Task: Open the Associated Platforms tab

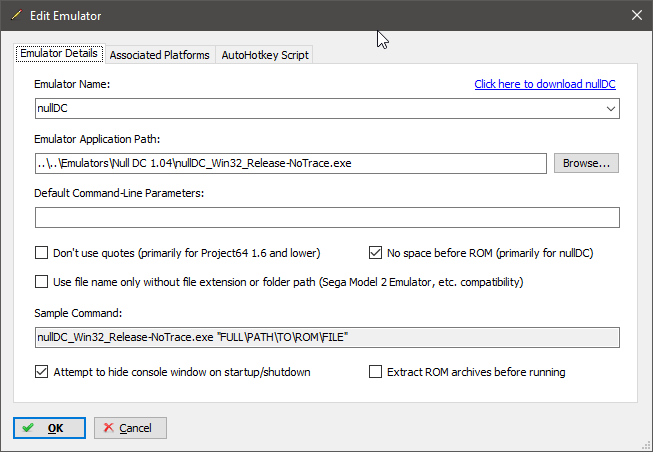Action: point(160,55)
